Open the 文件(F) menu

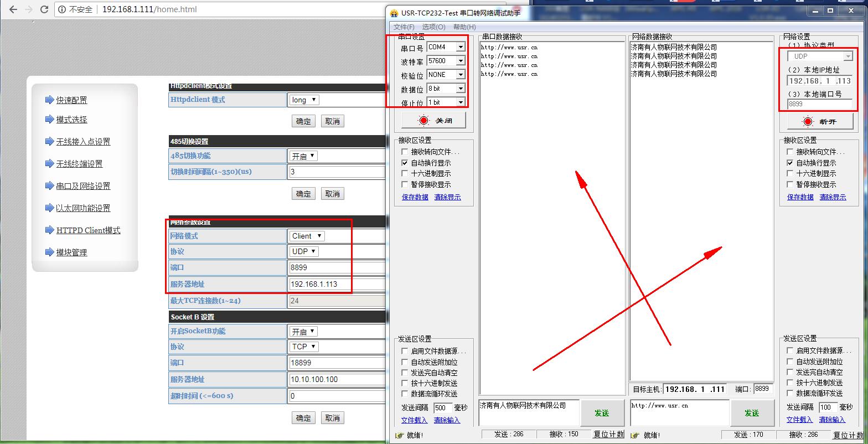click(404, 27)
